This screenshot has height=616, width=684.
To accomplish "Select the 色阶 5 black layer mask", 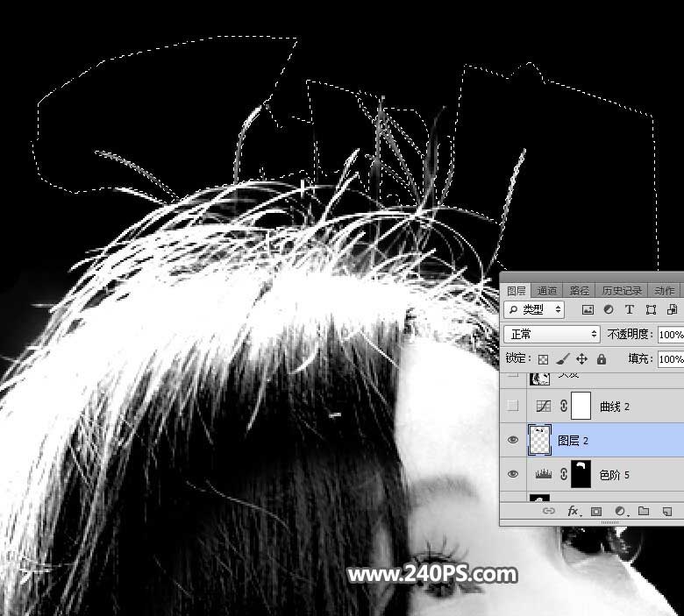I will point(581,474).
